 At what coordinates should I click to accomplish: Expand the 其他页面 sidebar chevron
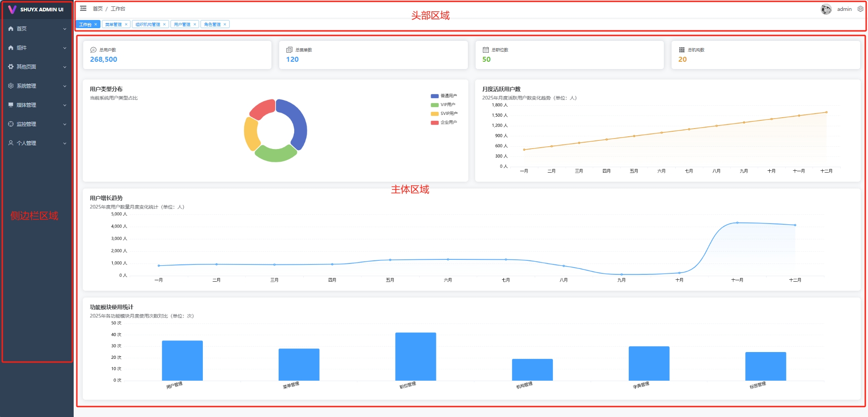[x=65, y=67]
